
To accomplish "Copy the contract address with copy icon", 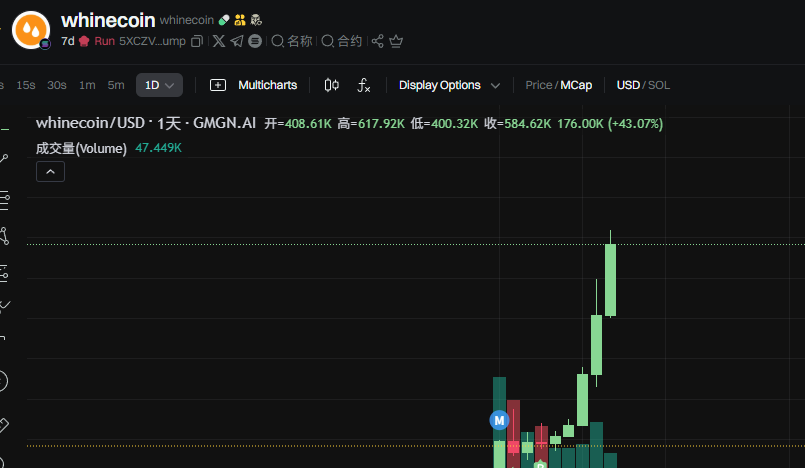I will [x=197, y=41].
